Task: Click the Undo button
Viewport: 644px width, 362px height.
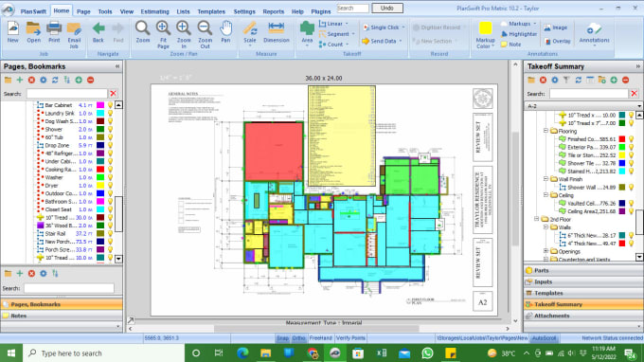Action: (x=387, y=8)
